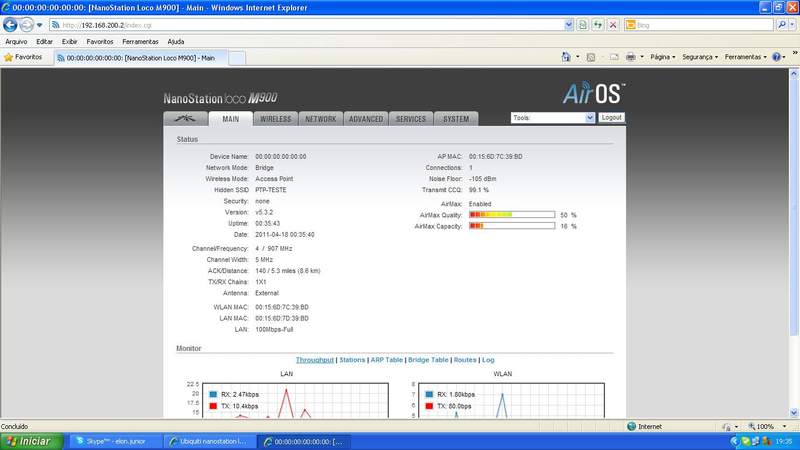Click the AirMax Capacity bar
The height and width of the screenshot is (450, 800).
(x=512, y=226)
